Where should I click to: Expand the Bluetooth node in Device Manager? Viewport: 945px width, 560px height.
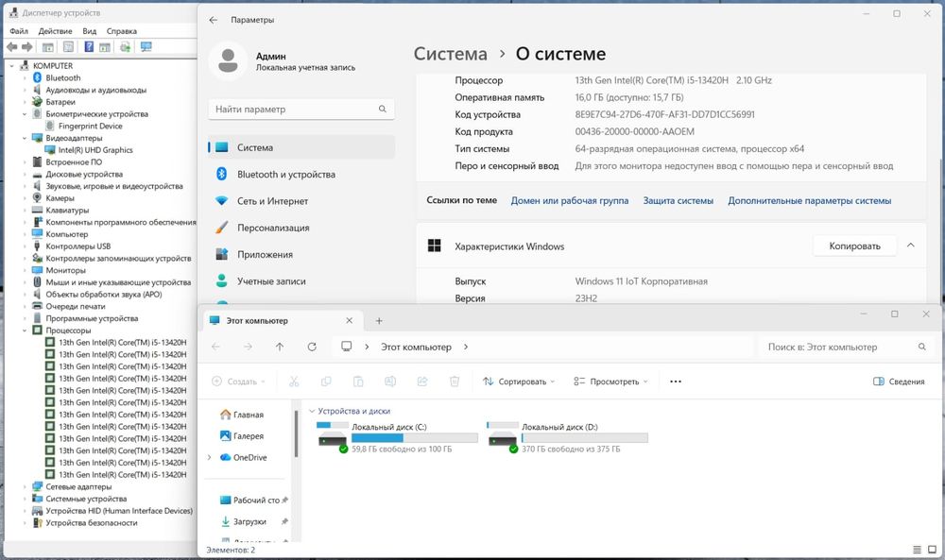coord(25,77)
